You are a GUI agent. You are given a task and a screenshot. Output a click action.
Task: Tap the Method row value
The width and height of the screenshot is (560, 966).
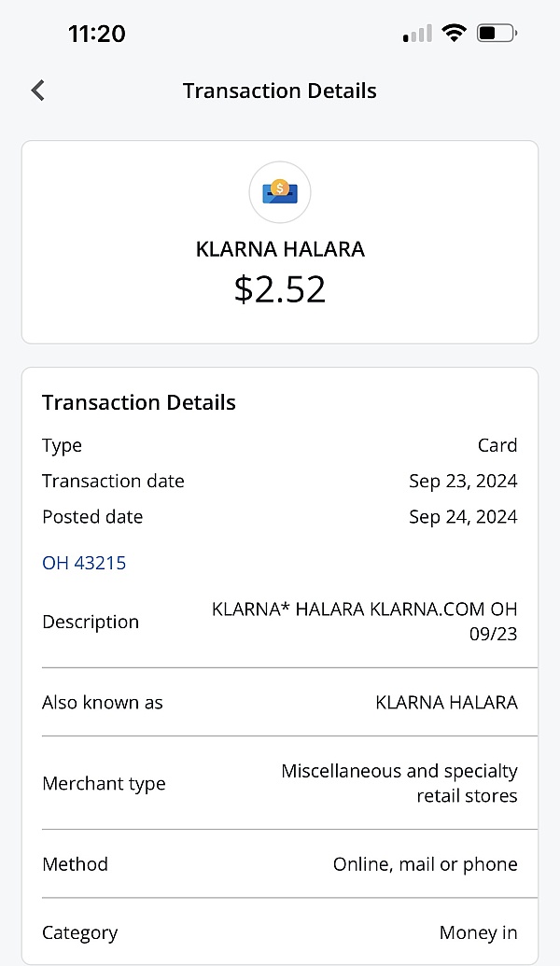(x=425, y=864)
